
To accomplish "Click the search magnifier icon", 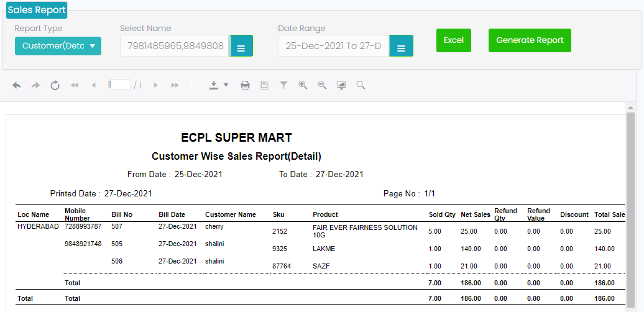I will click(361, 85).
